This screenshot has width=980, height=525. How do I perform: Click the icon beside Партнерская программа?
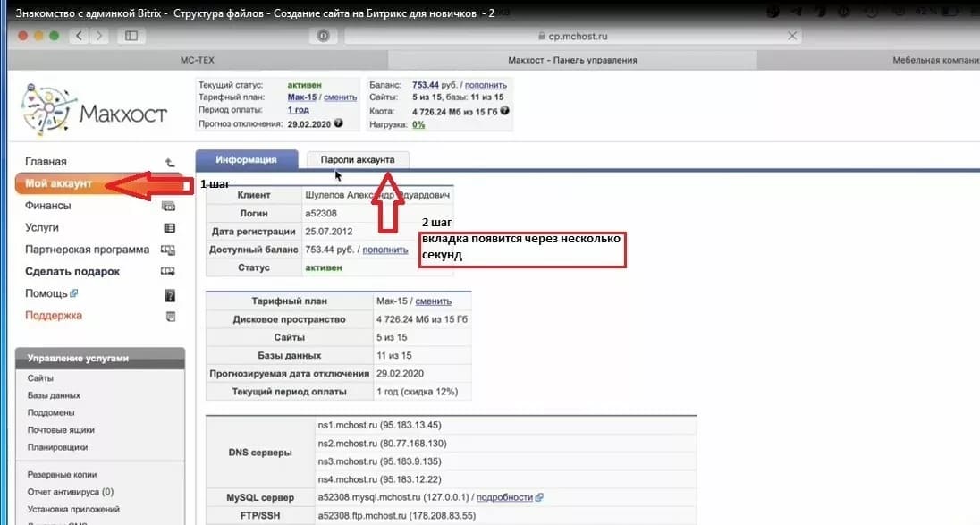pos(167,250)
